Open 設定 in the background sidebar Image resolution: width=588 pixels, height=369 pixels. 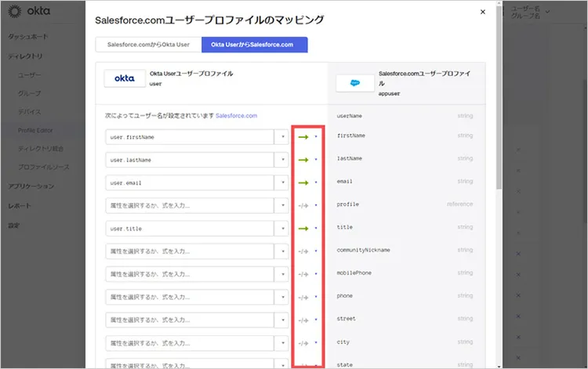(14, 226)
